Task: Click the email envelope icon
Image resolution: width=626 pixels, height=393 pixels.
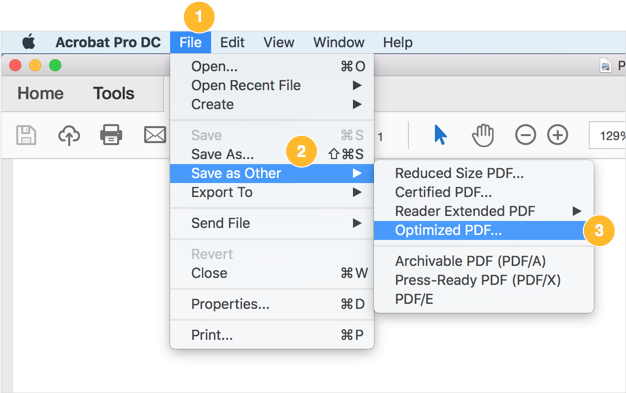Action: [155, 135]
